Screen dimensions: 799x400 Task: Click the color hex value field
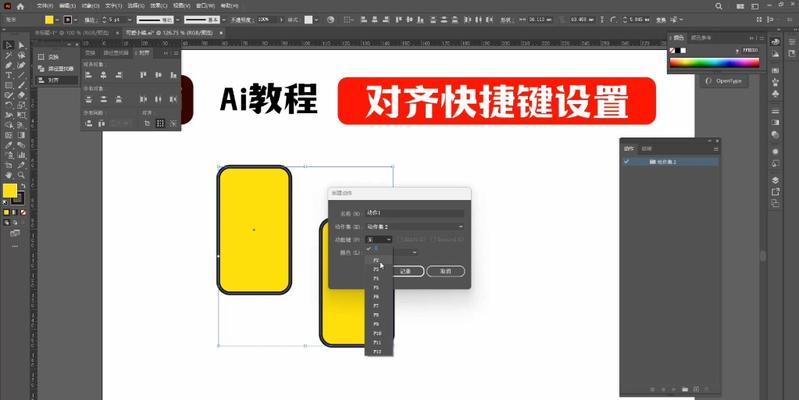click(x=750, y=50)
